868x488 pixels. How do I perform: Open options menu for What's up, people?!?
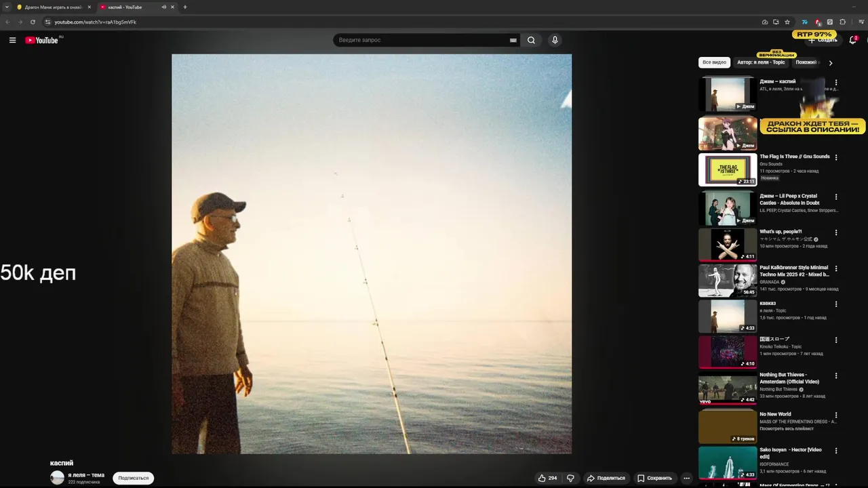[x=836, y=232]
